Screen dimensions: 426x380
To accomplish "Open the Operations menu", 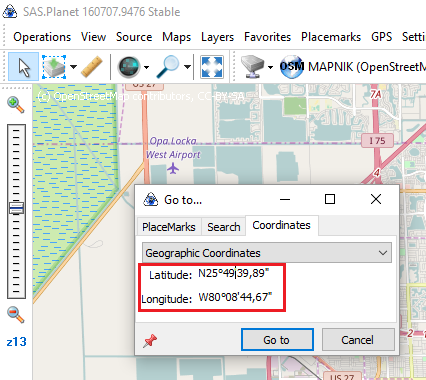I will click(42, 37).
